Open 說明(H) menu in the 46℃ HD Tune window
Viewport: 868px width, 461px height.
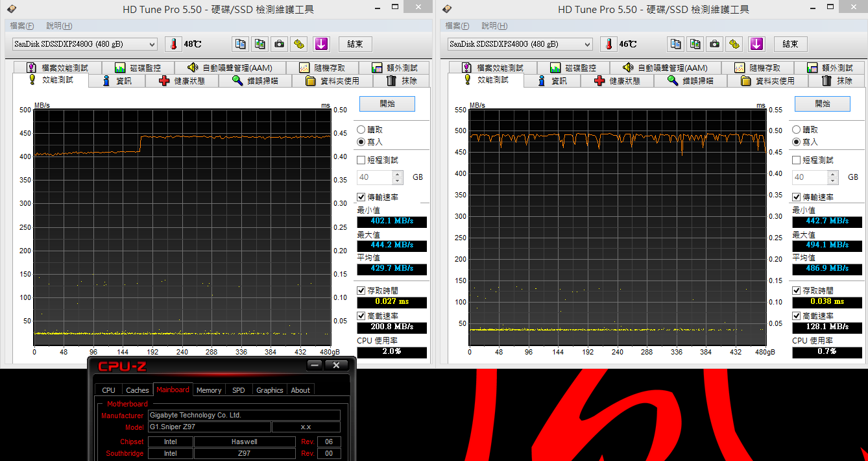(494, 26)
